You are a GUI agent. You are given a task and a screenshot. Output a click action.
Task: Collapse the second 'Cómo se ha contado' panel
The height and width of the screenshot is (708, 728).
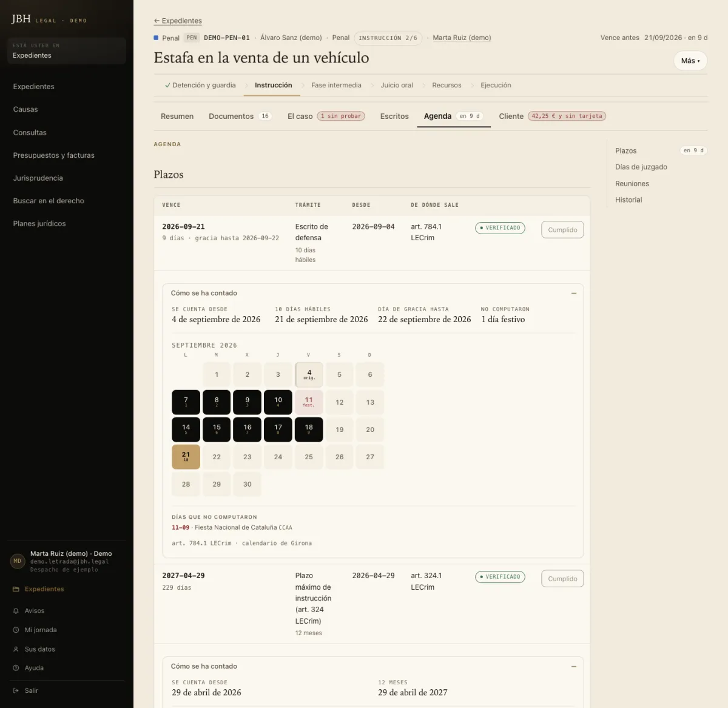(x=574, y=666)
